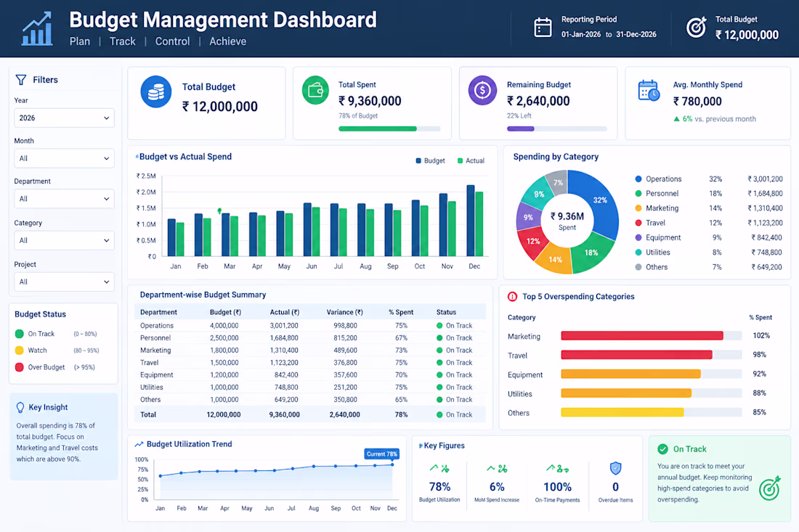
Task: Toggle Personnel in the category legend
Action: tap(657, 194)
